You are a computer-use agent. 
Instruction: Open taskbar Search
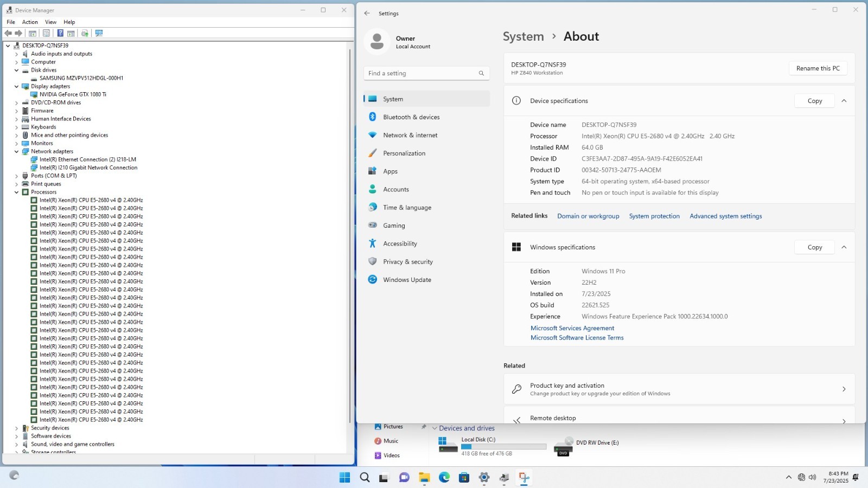point(365,477)
